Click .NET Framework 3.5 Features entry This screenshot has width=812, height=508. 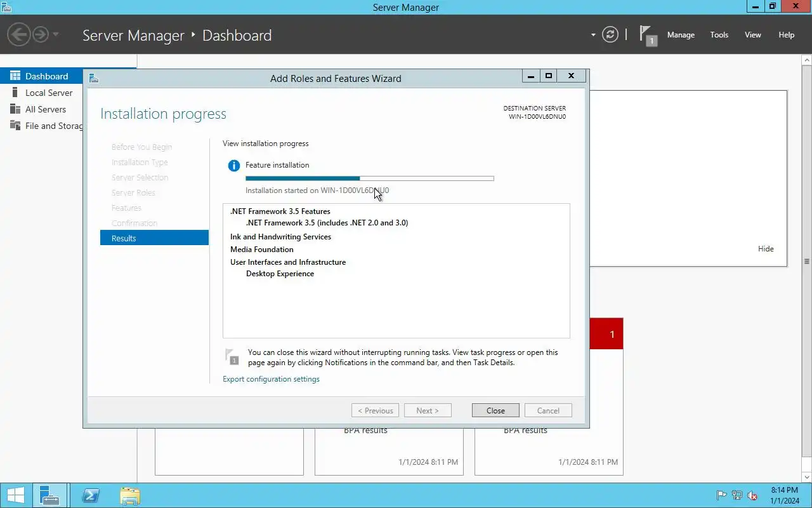click(x=280, y=211)
